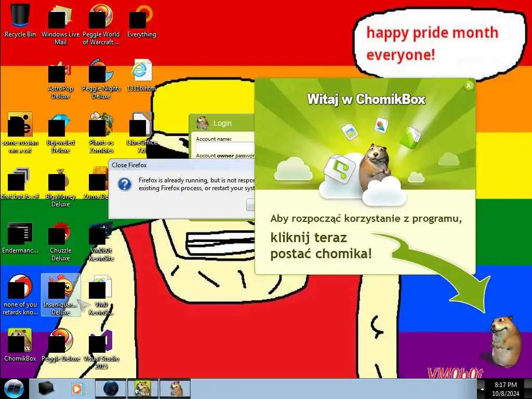This screenshot has height=399, width=532.
Task: Open VM0b0t KevinSite desktop icon
Action: pos(101,241)
